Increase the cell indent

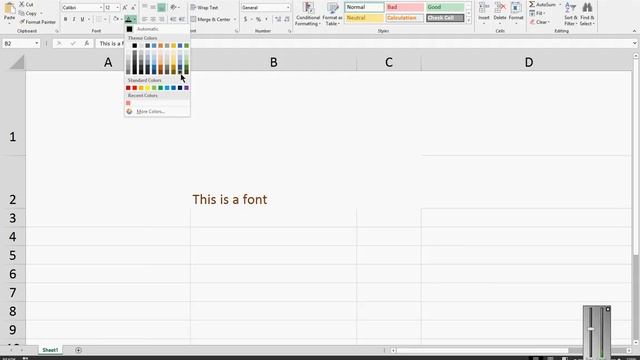point(182,19)
